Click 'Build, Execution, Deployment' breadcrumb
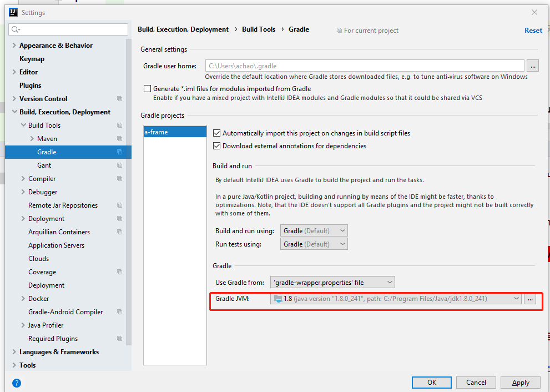Viewport: 550px width, 392px height. pos(183,29)
